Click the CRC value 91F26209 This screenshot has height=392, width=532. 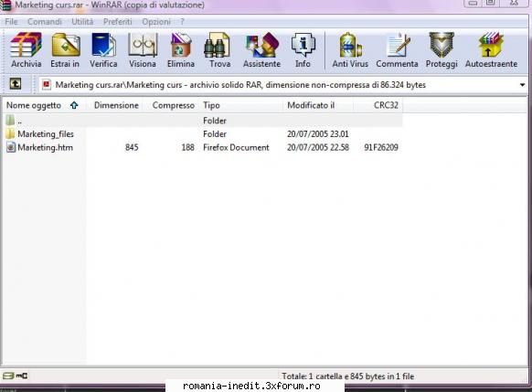coord(381,147)
